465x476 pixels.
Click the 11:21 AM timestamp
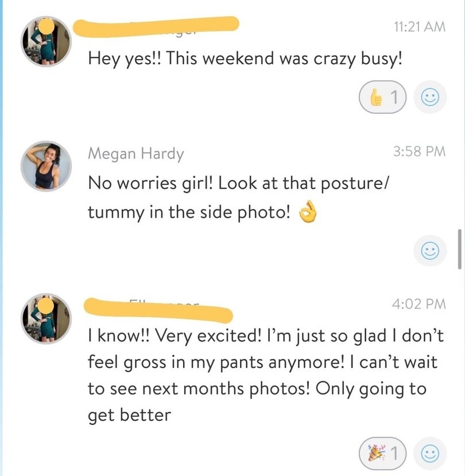coord(420,26)
